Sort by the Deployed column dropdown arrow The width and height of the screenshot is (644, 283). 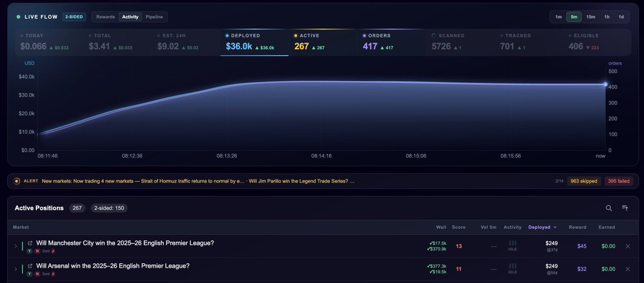coord(555,227)
